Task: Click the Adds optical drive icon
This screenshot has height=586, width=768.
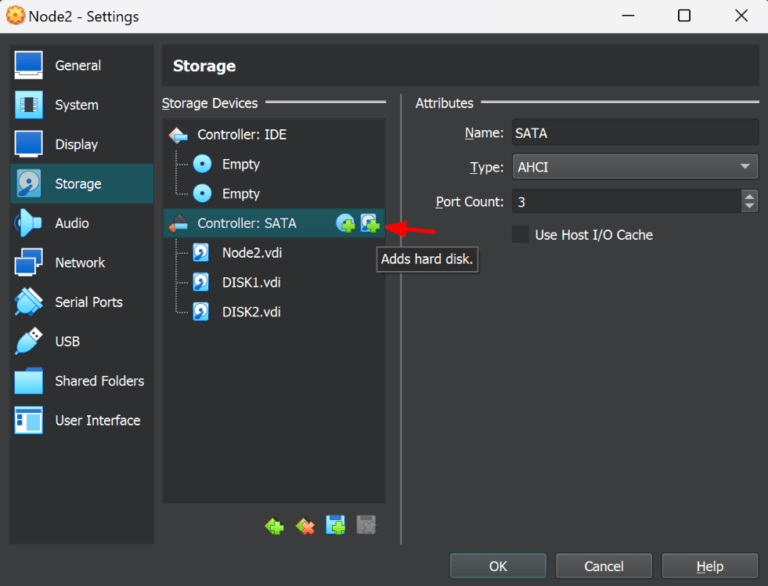Action: click(x=345, y=224)
